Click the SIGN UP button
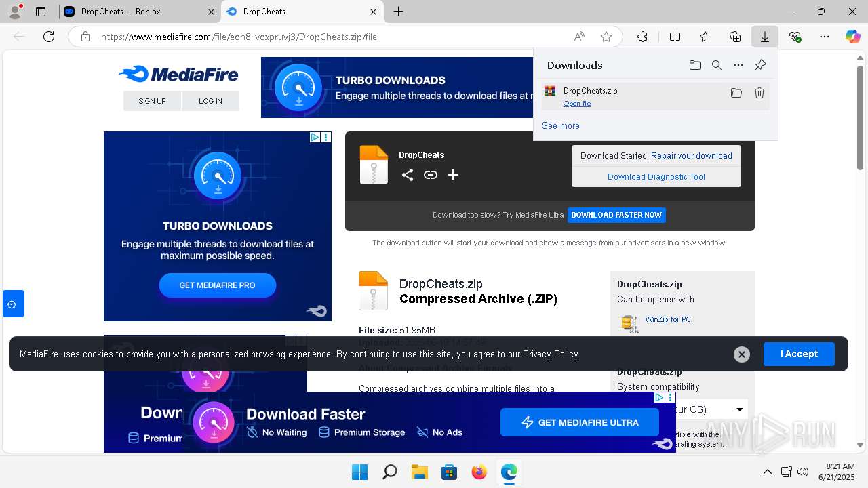The width and height of the screenshot is (868, 488). 152,101
